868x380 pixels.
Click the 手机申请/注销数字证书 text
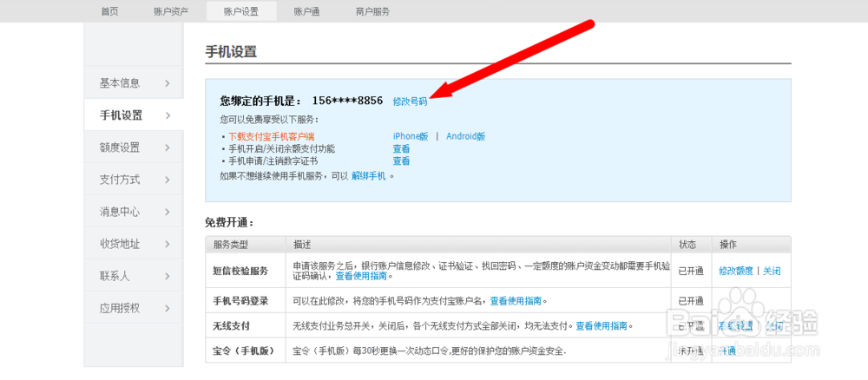273,161
